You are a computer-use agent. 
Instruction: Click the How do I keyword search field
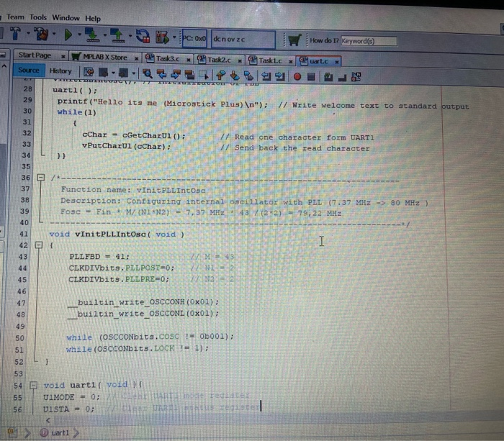tap(369, 41)
